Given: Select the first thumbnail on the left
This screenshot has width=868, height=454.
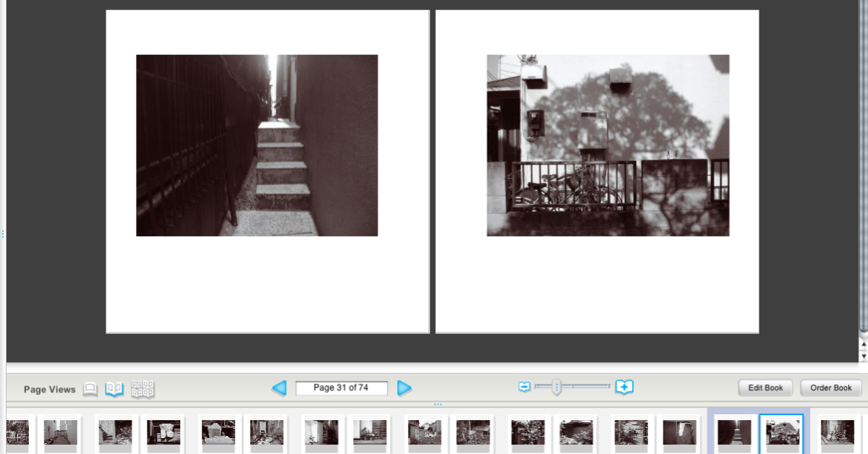Looking at the screenshot, I should point(17,432).
